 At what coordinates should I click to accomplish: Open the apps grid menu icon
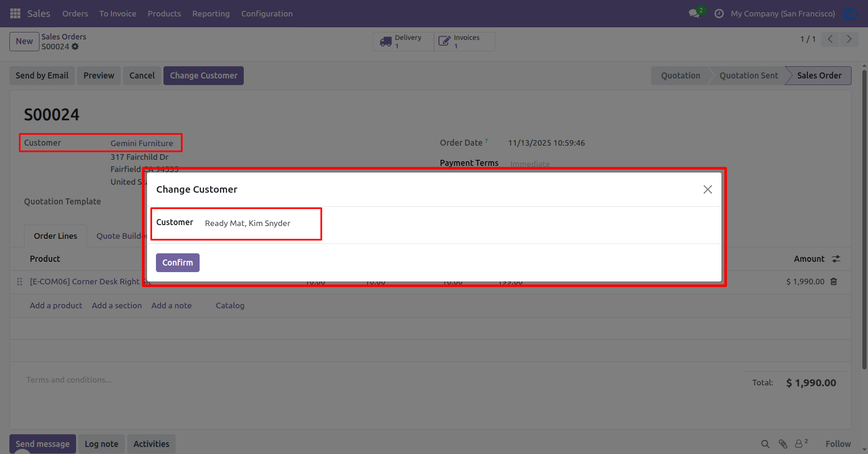pos(15,14)
